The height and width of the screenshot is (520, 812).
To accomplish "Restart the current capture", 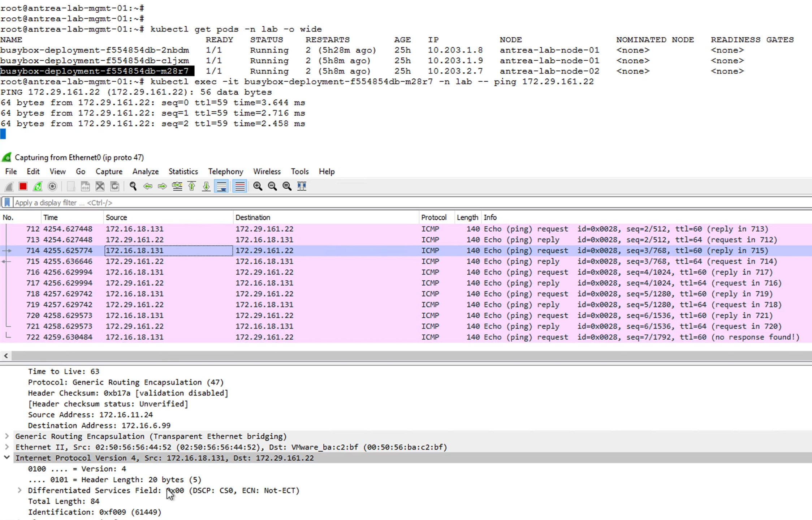I will pyautogui.click(x=38, y=186).
